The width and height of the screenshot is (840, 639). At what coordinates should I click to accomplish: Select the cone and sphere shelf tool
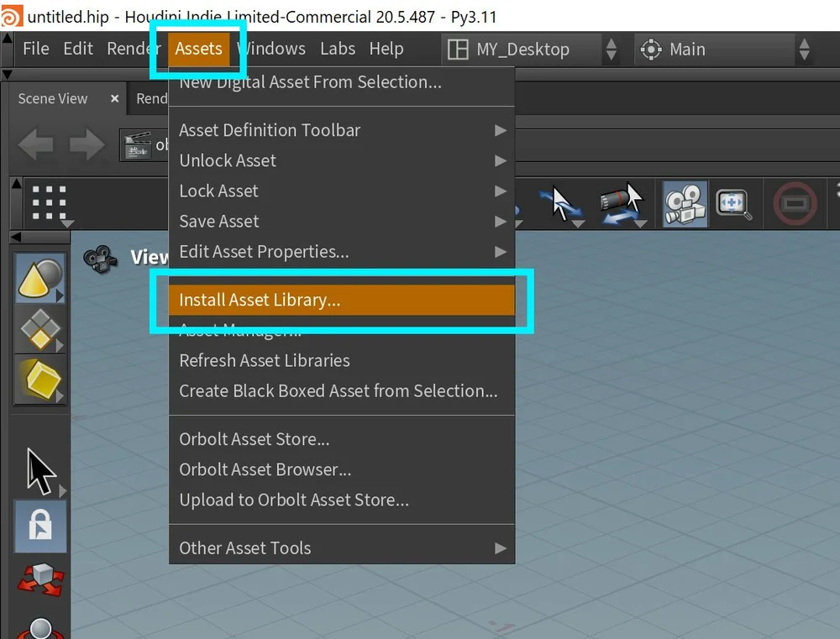(40, 279)
